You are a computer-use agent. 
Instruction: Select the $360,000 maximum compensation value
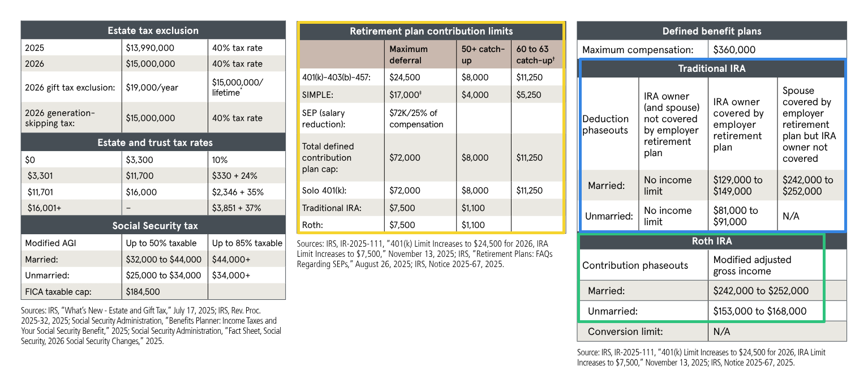tap(734, 50)
